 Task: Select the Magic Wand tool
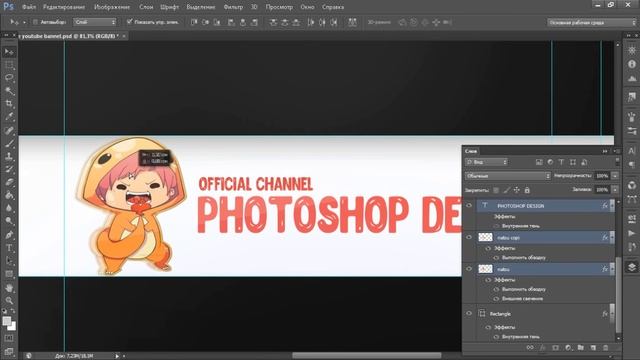tap(9, 91)
